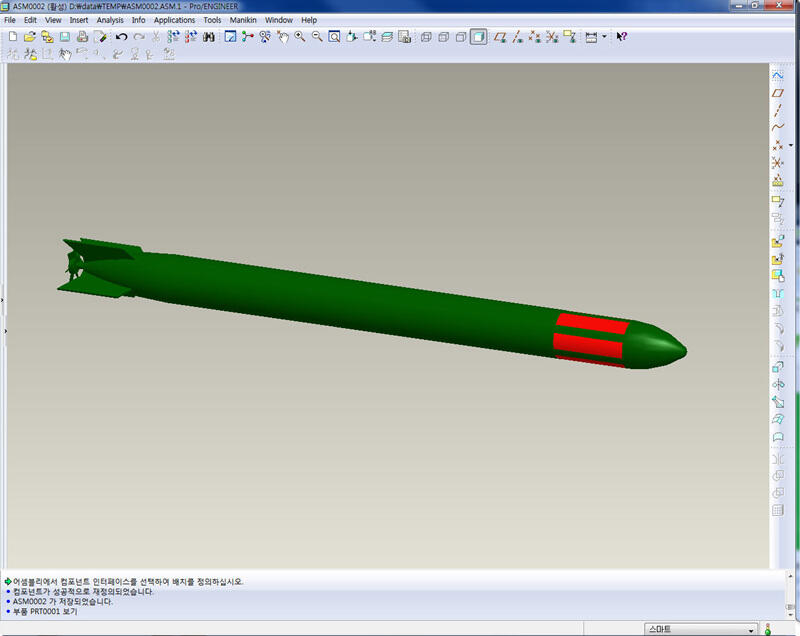Viewport: 800px width, 636px height.
Task: Open the Analysis menu
Action: click(110, 20)
